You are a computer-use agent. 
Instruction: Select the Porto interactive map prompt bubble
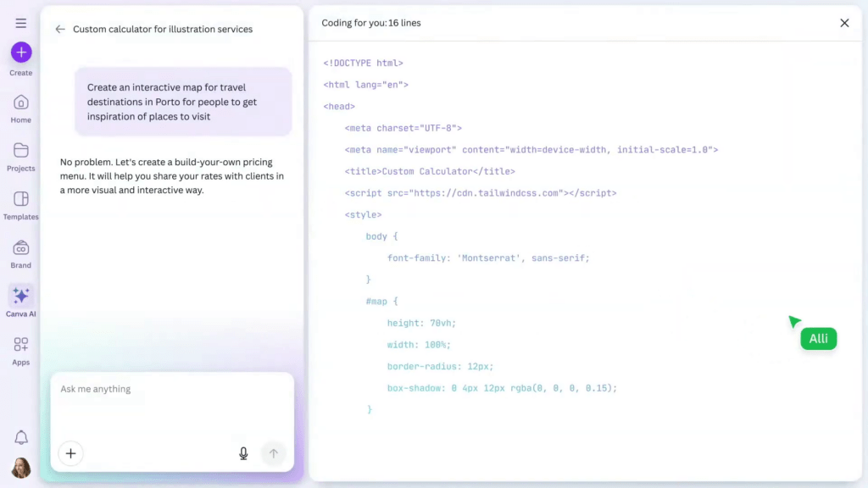point(183,102)
